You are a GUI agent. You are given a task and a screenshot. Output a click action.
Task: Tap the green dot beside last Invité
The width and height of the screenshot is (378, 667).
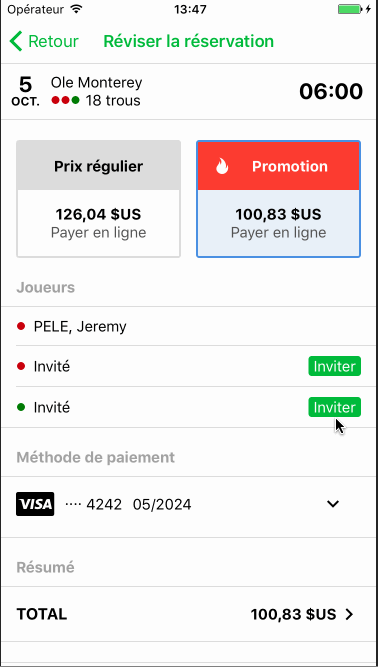(20, 407)
